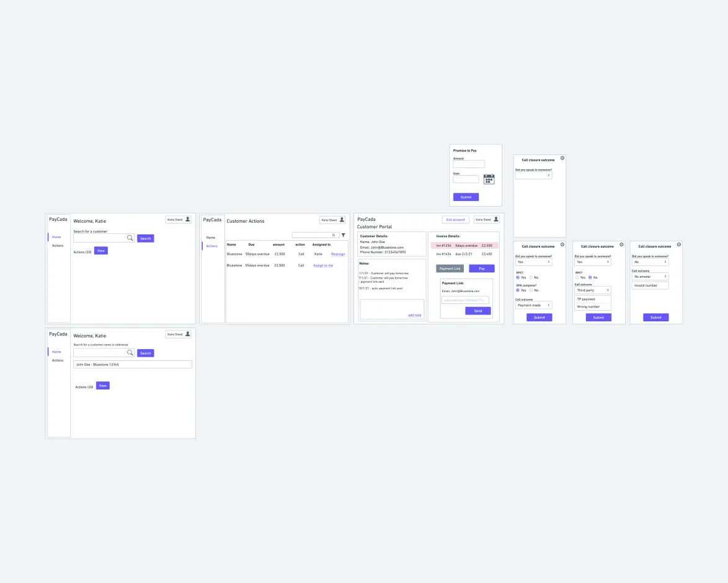Select DPA complete No radio option

point(531,290)
